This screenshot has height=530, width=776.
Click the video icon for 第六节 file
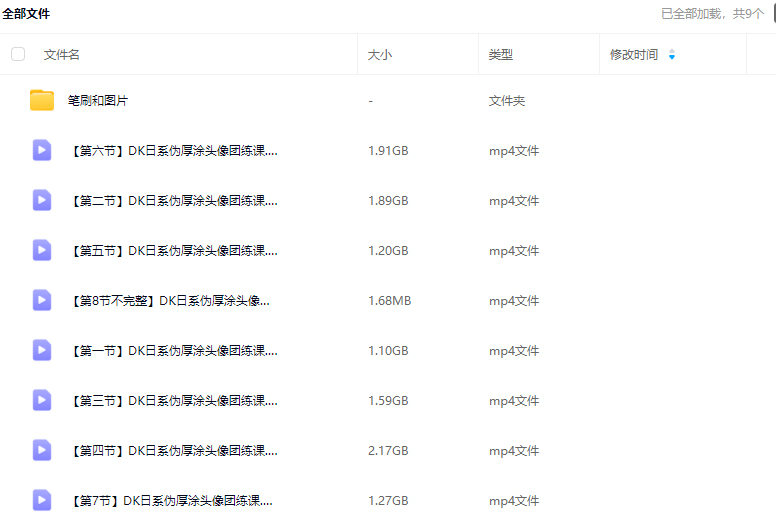tap(42, 150)
